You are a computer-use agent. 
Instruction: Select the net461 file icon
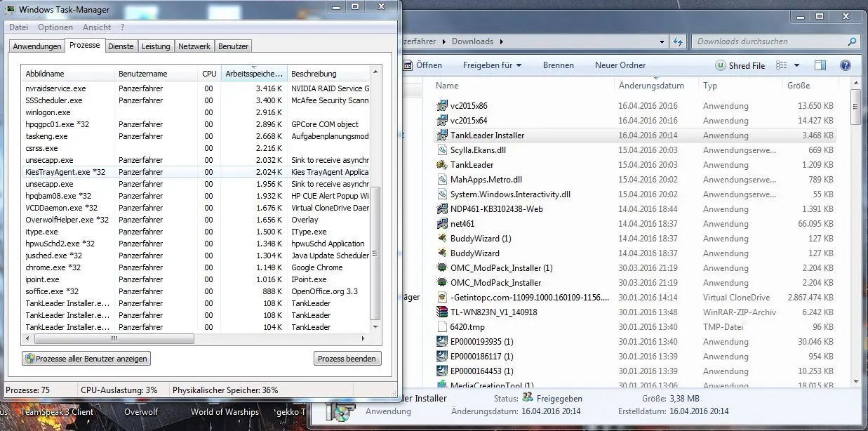click(442, 224)
